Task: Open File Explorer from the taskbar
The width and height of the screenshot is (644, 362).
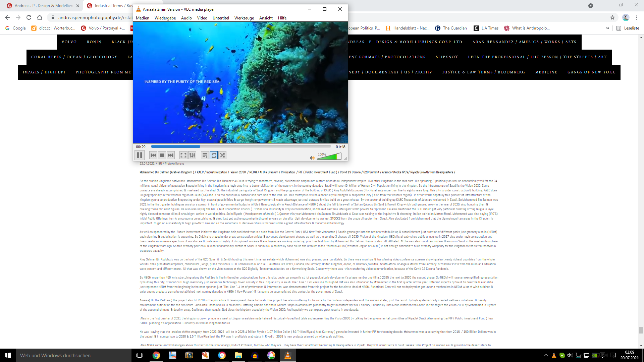Action: (x=238, y=355)
